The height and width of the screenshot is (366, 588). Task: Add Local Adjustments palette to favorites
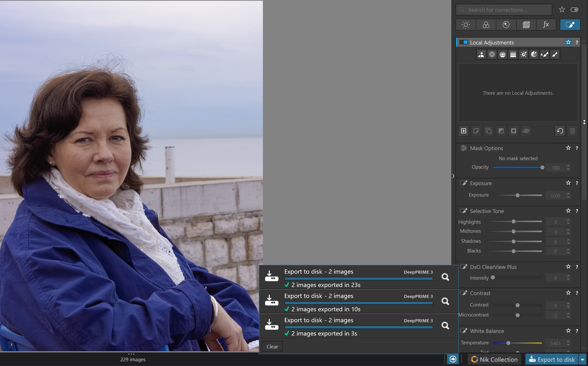(568, 42)
